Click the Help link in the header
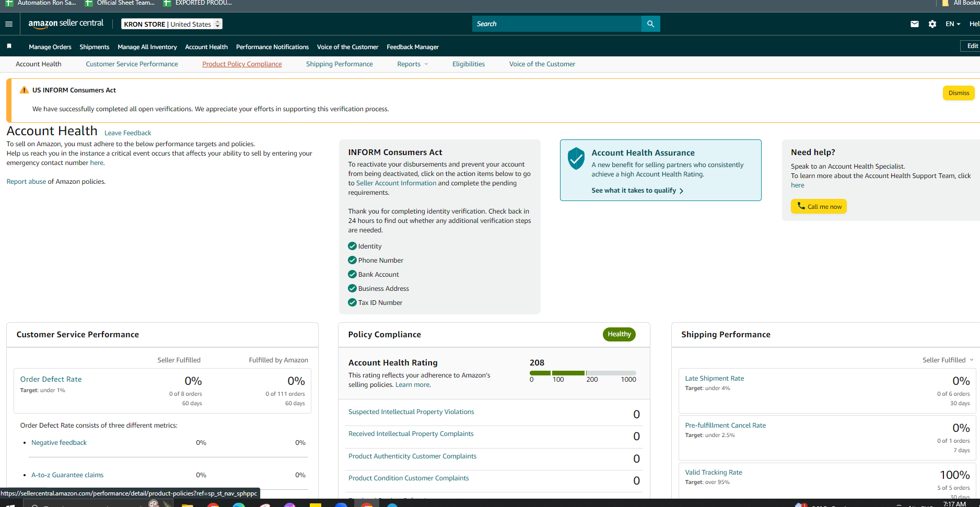This screenshot has height=507, width=980. 974,24
